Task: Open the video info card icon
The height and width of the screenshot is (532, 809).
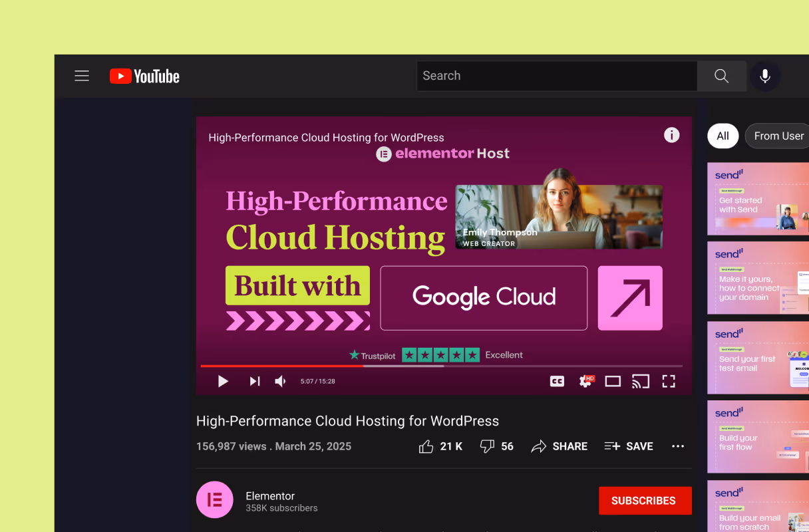Action: click(672, 135)
